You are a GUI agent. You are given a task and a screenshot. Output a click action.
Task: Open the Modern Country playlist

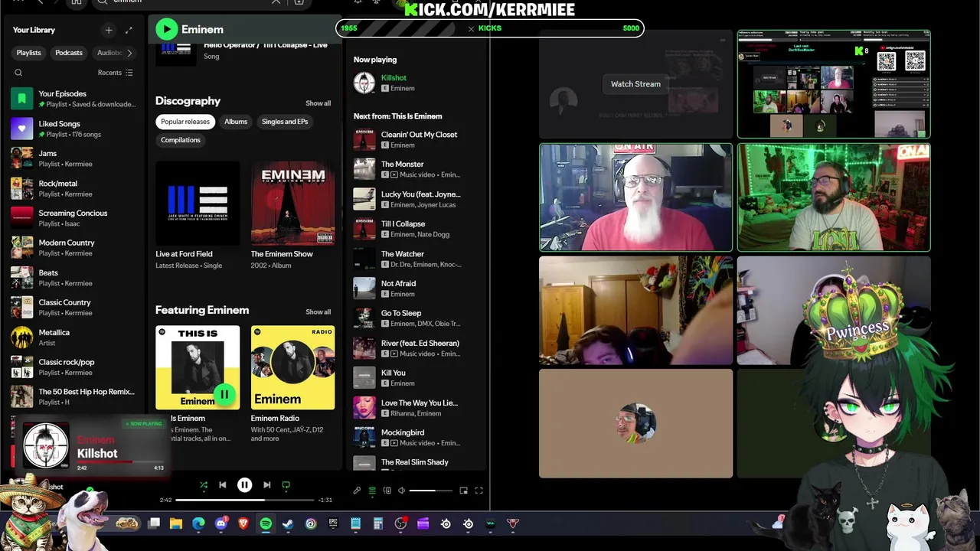pyautogui.click(x=76, y=247)
